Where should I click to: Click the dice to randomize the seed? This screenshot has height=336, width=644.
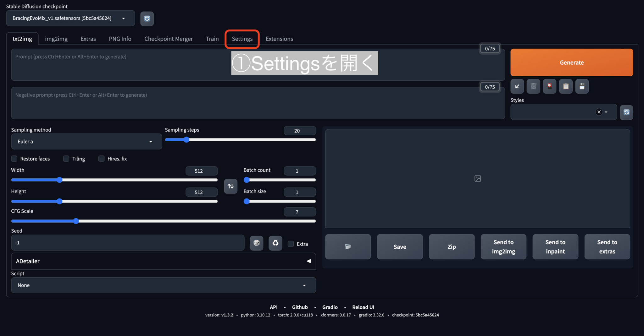point(256,243)
